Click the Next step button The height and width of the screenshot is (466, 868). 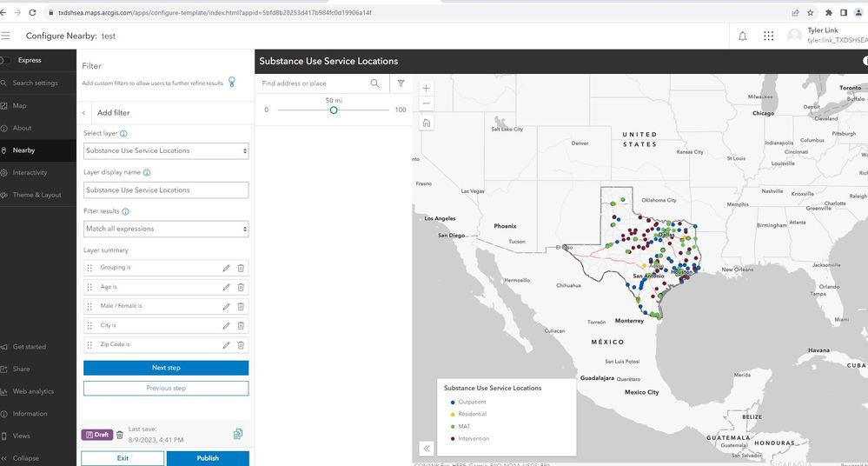click(166, 368)
